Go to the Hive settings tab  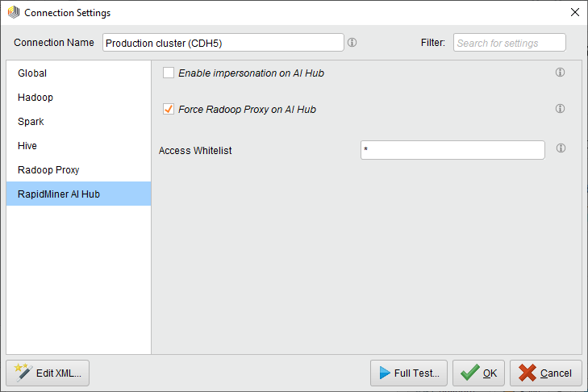[x=27, y=146]
